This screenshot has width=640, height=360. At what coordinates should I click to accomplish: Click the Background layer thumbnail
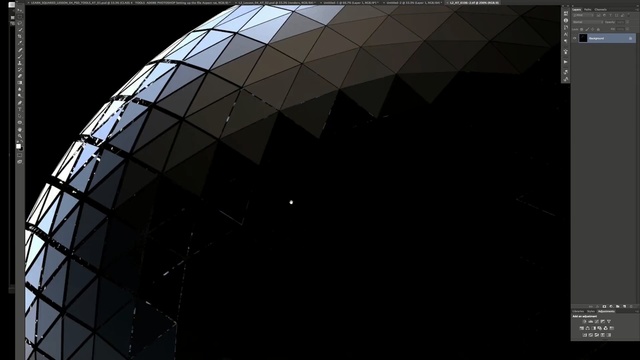point(583,38)
